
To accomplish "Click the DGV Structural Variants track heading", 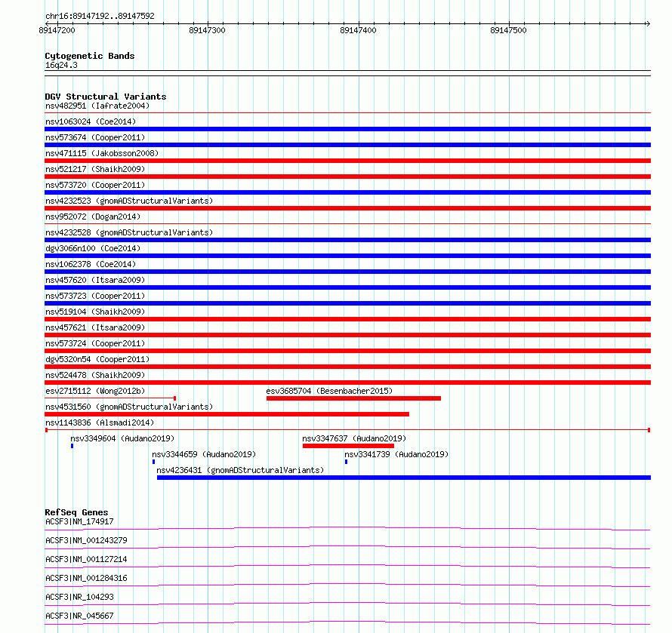I will pos(106,97).
